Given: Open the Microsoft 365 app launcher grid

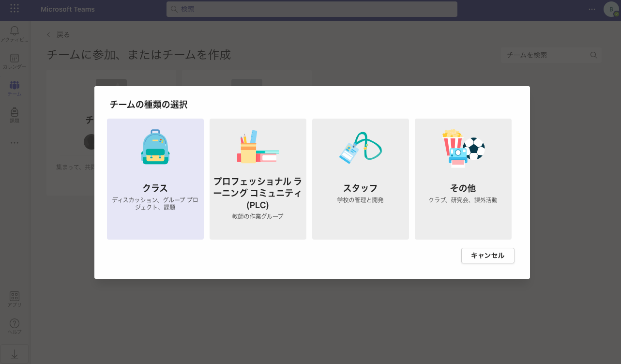Looking at the screenshot, I should [14, 9].
